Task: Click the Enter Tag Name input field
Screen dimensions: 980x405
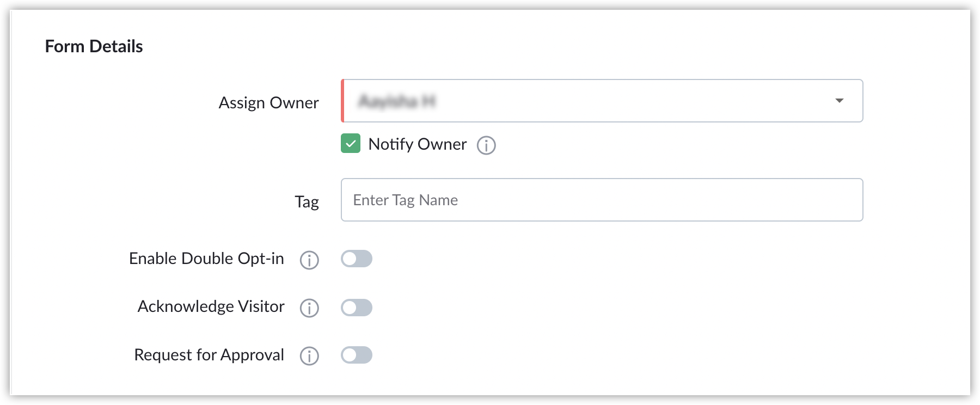Action: click(x=602, y=200)
